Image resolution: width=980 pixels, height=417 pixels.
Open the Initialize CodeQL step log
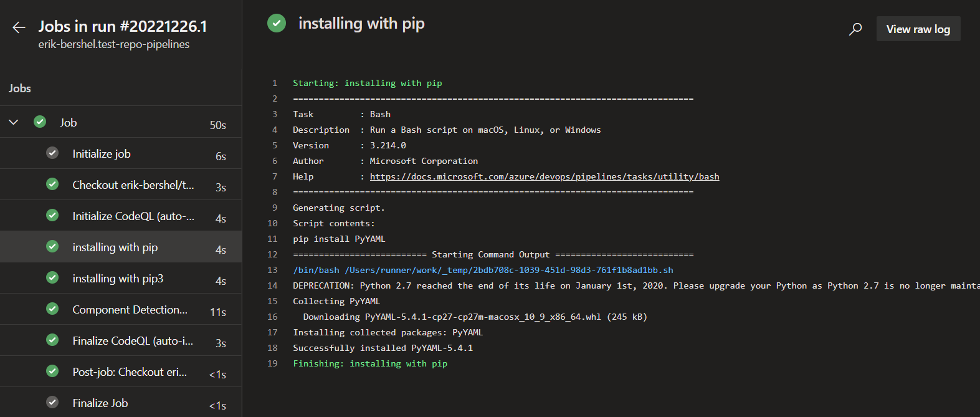tap(121, 216)
